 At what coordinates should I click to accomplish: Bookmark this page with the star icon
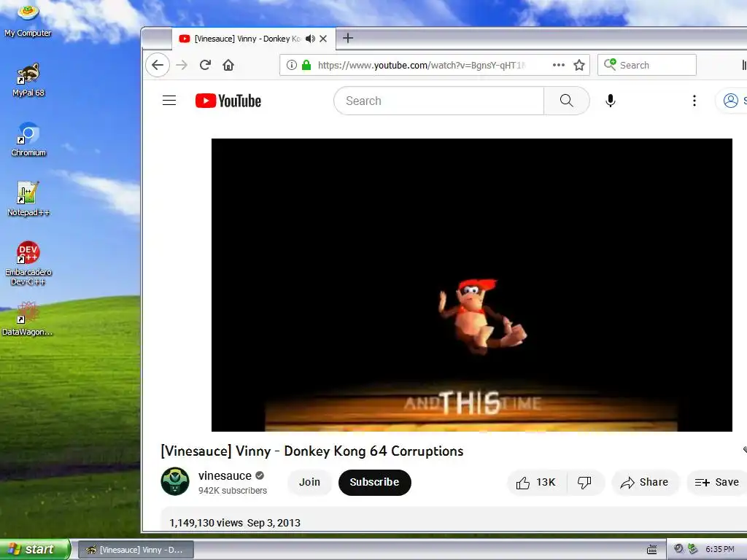578,65
